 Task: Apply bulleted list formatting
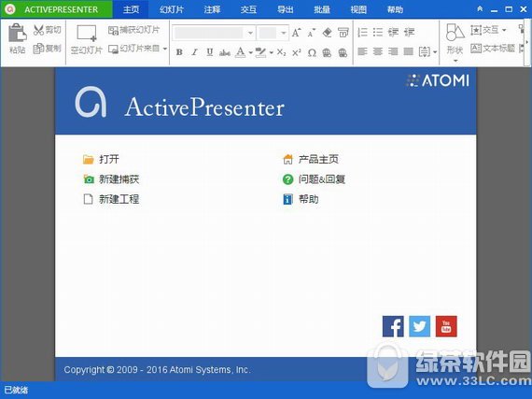378,33
